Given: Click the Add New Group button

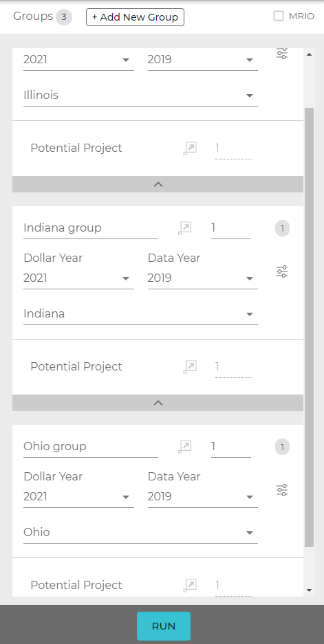Looking at the screenshot, I should (135, 17).
